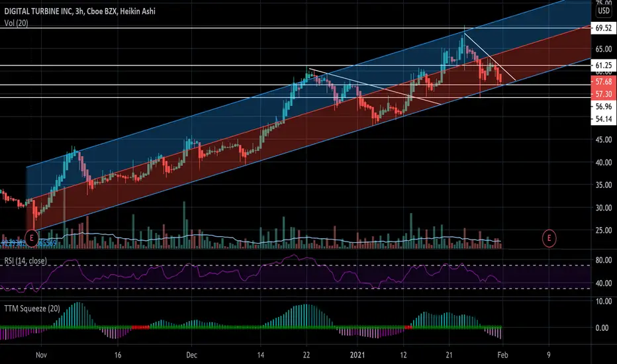This screenshot has width=617, height=364.
Task: Click the Nov date on time axis
Action: pos(41,355)
